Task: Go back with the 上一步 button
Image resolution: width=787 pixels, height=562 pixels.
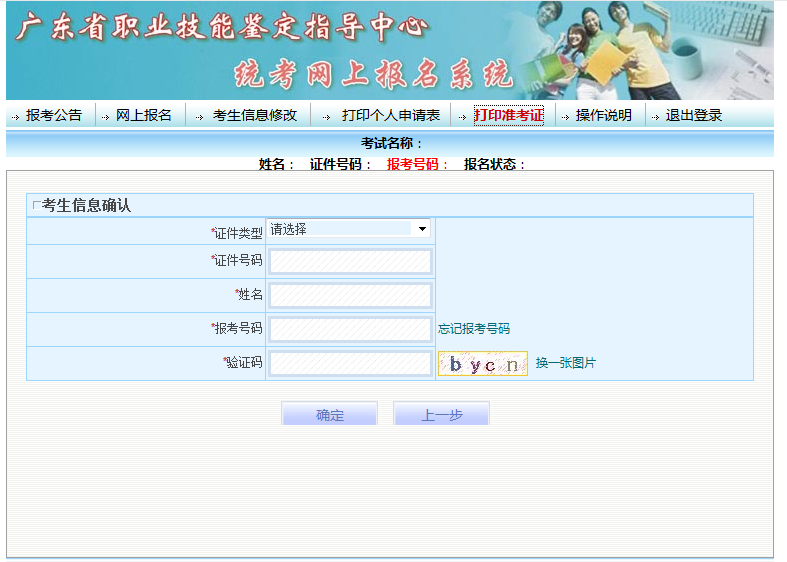Action: point(441,415)
